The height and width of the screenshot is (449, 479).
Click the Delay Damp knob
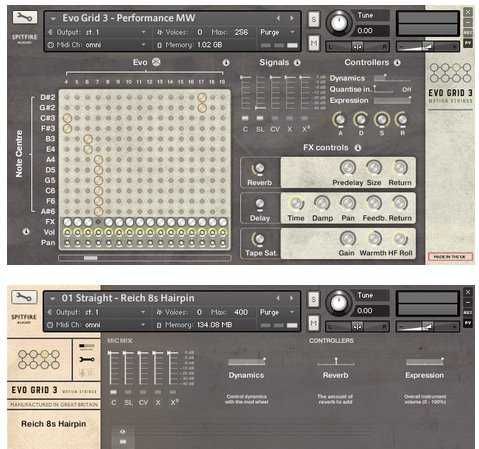click(x=322, y=203)
